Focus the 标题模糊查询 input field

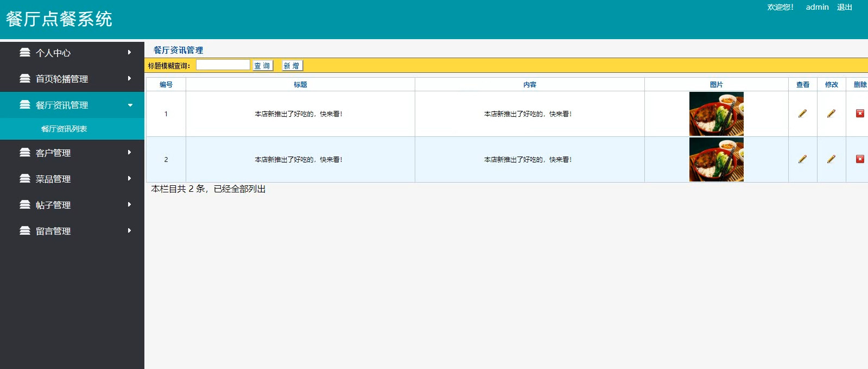tap(223, 65)
